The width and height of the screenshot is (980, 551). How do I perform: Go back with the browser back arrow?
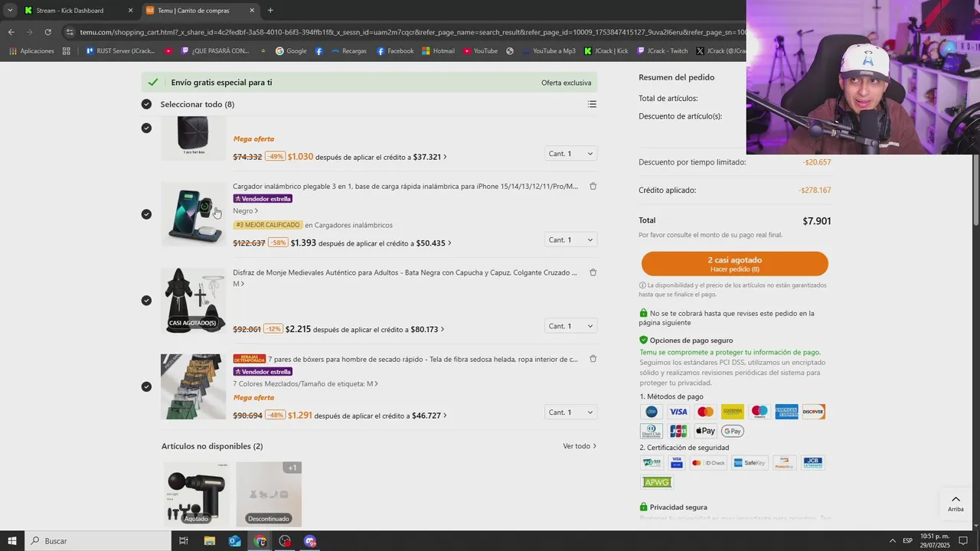point(11,32)
